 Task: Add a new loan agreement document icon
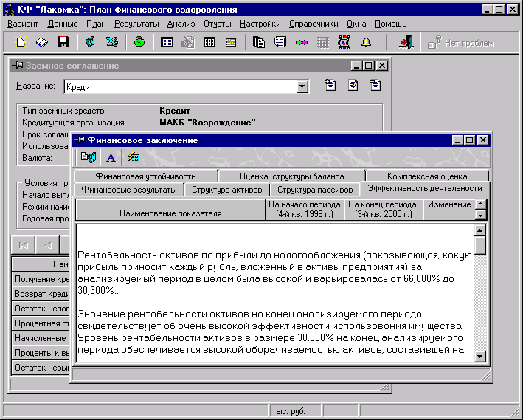330,85
